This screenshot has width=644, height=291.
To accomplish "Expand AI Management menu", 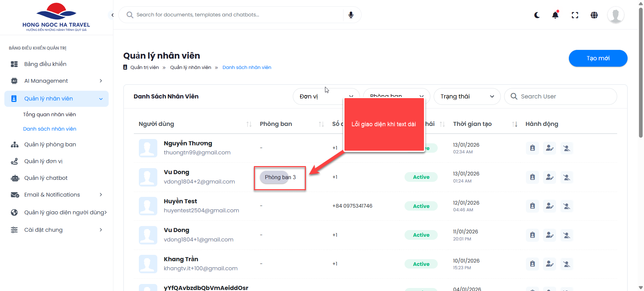I will click(x=56, y=81).
